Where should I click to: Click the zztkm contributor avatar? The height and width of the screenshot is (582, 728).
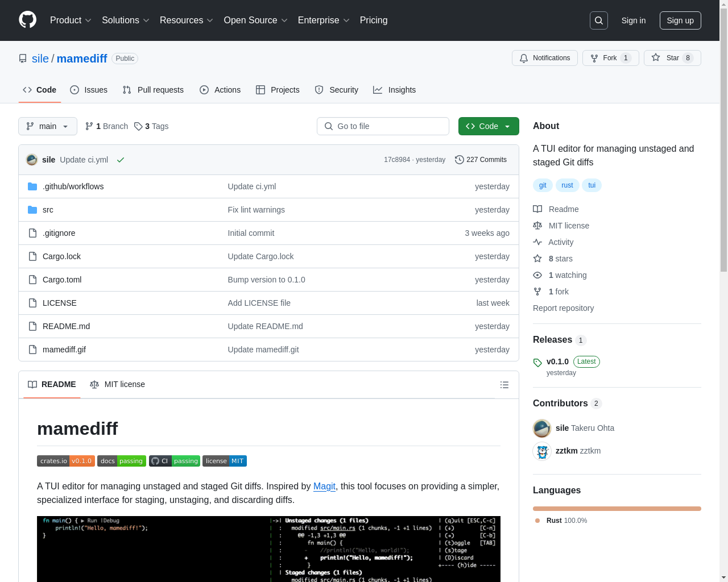click(542, 451)
